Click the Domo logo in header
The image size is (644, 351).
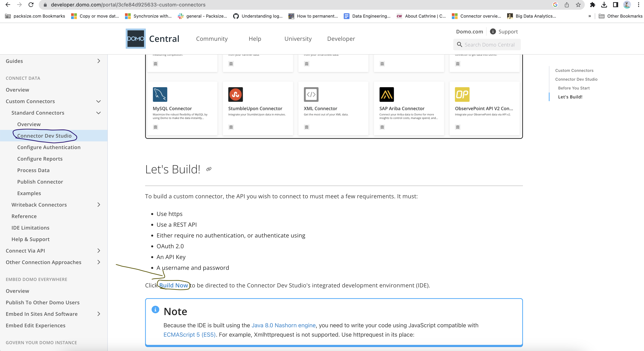(136, 38)
